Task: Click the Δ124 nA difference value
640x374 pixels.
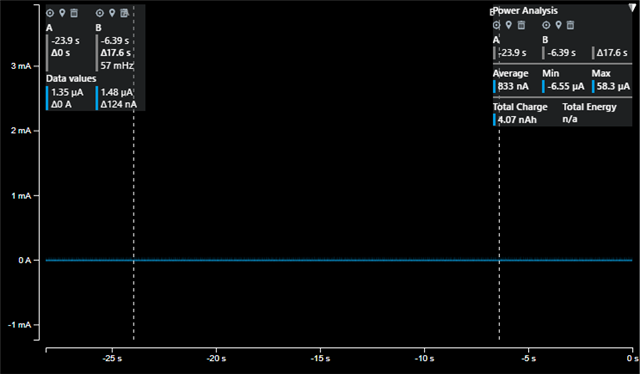Action: pyautogui.click(x=119, y=105)
